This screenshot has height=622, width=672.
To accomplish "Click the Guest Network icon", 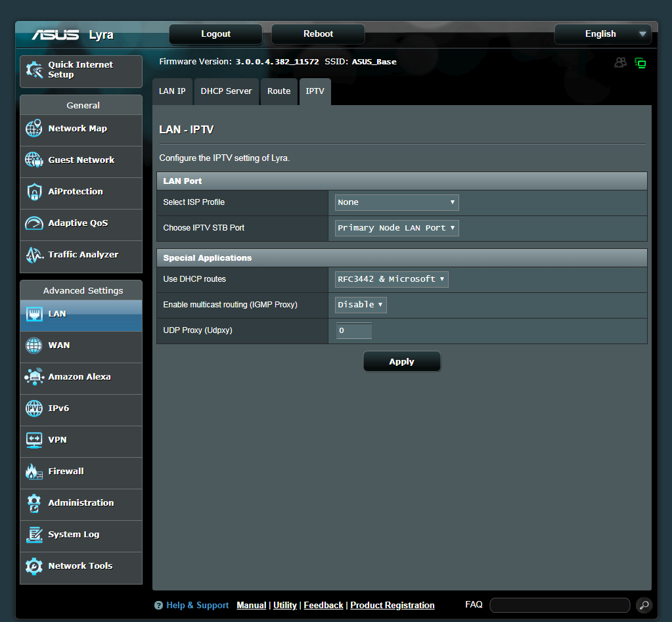I will click(34, 160).
